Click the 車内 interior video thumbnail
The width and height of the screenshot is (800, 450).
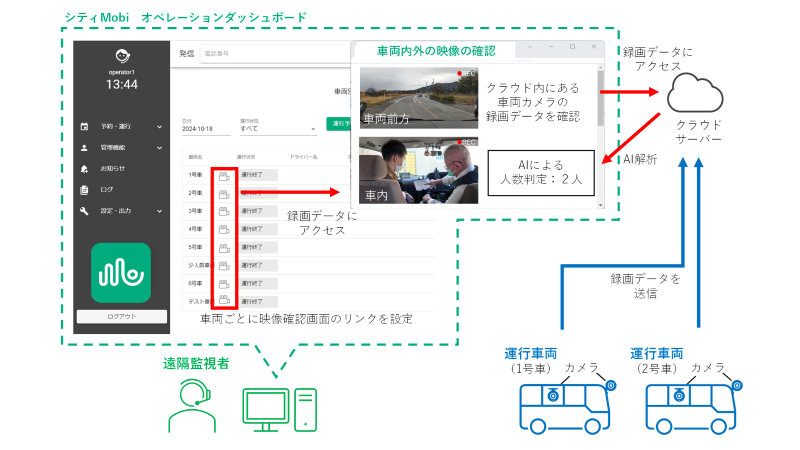click(x=419, y=170)
